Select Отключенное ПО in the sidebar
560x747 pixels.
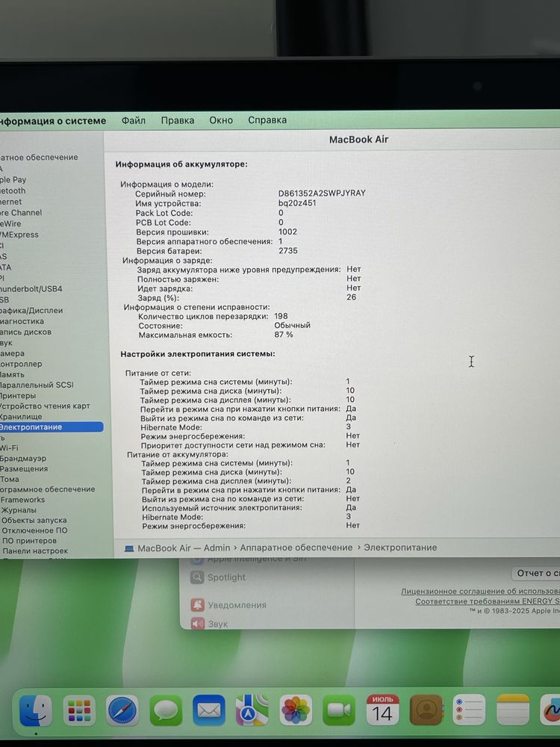click(x=34, y=530)
